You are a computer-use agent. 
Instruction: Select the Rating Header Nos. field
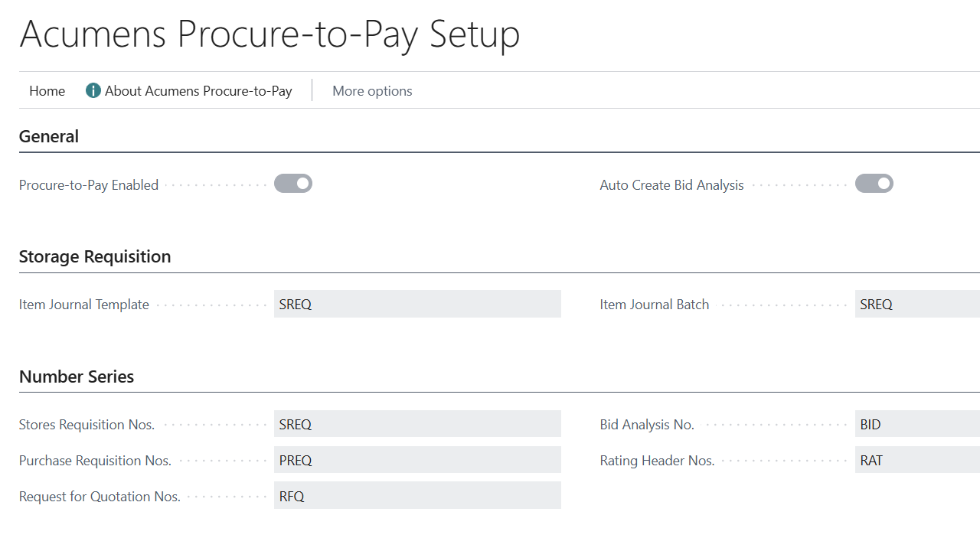point(916,459)
